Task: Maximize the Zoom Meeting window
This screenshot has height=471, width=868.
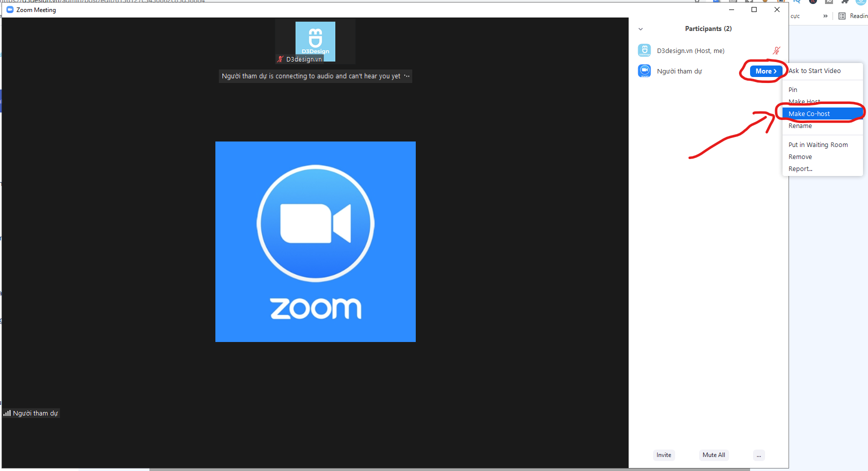Action: tap(754, 9)
